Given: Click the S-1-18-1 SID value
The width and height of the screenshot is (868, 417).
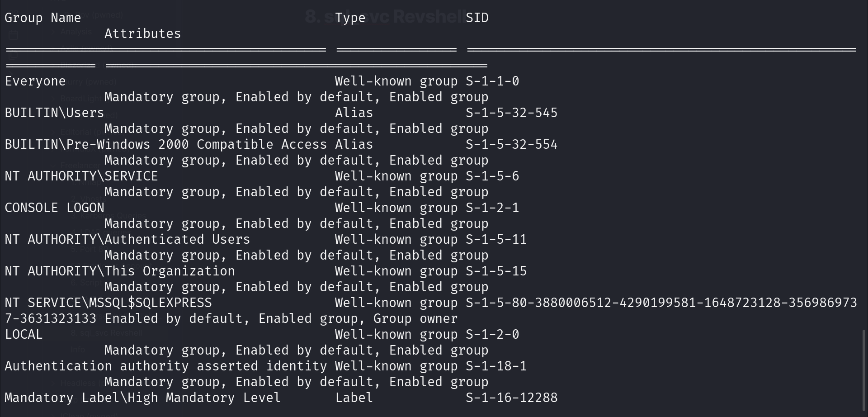Looking at the screenshot, I should (x=496, y=366).
